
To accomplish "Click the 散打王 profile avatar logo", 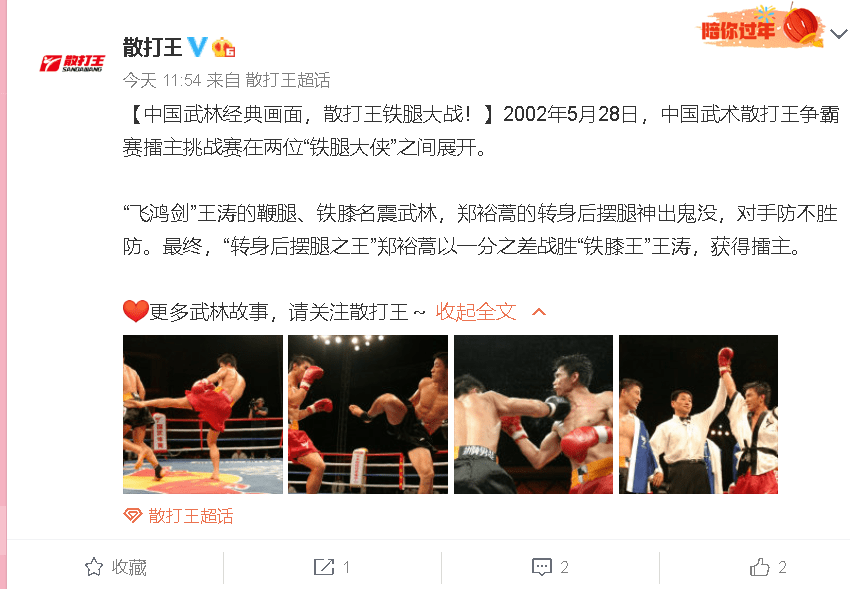I will coord(72,63).
